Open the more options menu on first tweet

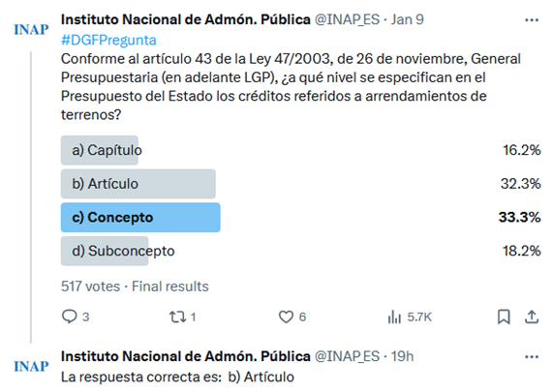point(532,20)
